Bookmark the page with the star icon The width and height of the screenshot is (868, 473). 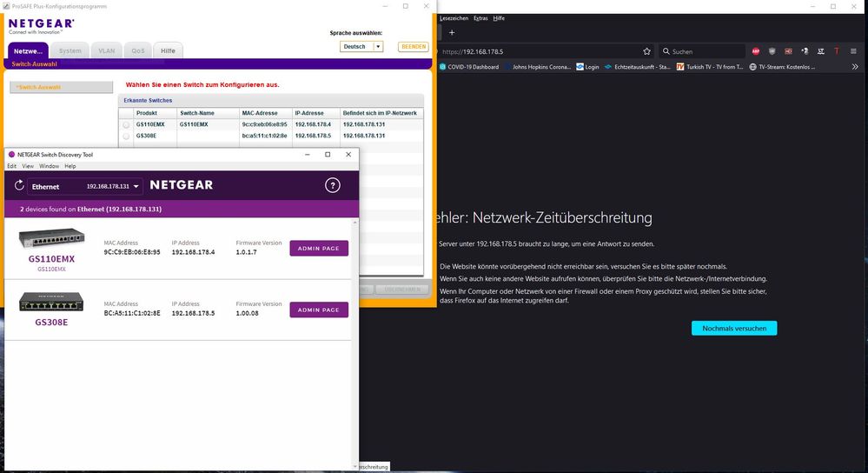646,51
